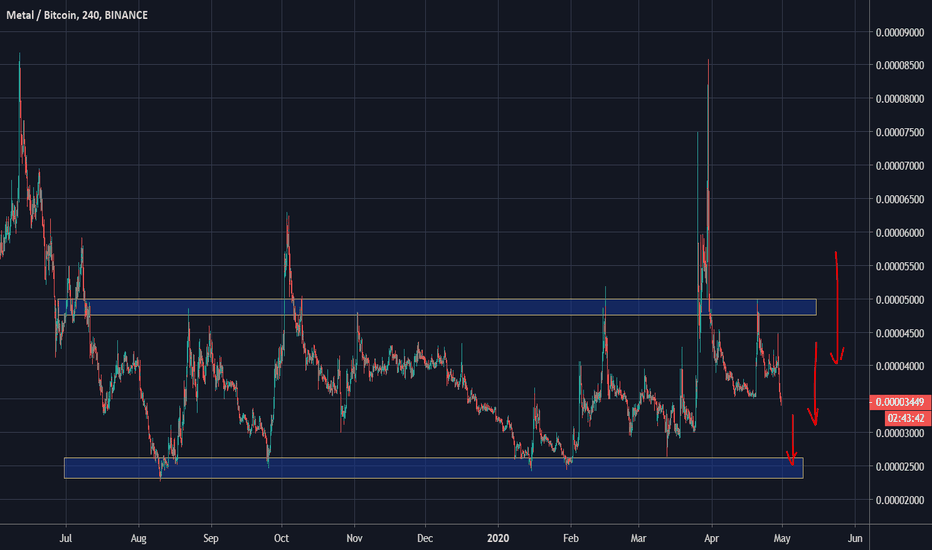This screenshot has width=932, height=550.
Task: Select the lower blue support zone rectangle
Action: pyautogui.click(x=434, y=468)
